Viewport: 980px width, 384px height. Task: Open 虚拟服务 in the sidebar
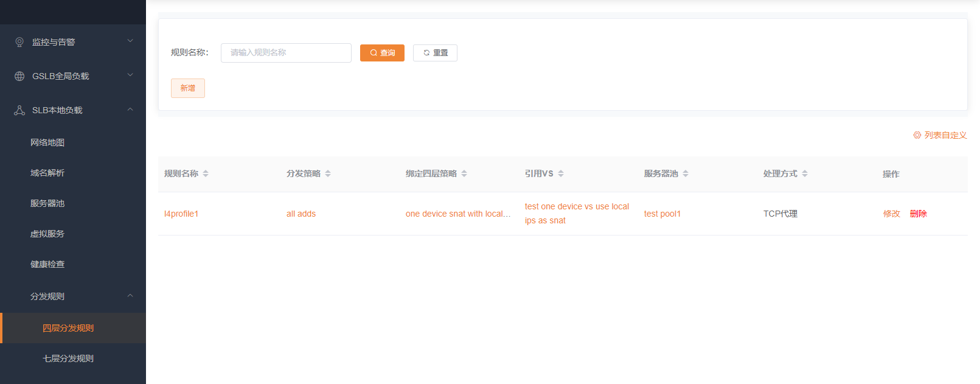47,234
